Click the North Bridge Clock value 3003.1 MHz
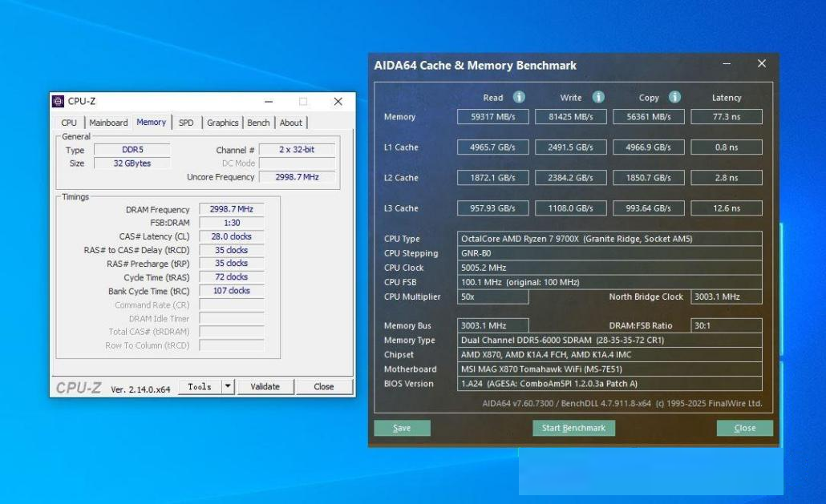826x504 pixels. pos(727,296)
